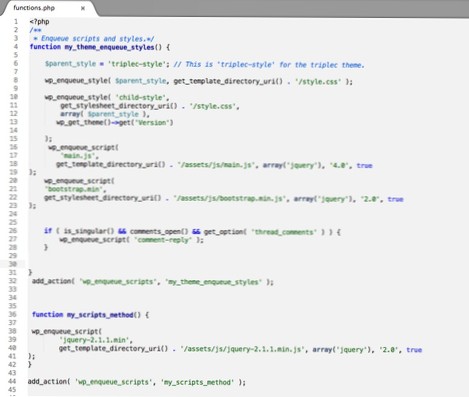The width and height of the screenshot is (469, 397).
Task: Click 'my_theme_enqueue_styles' string on line 32
Action: [213, 282]
